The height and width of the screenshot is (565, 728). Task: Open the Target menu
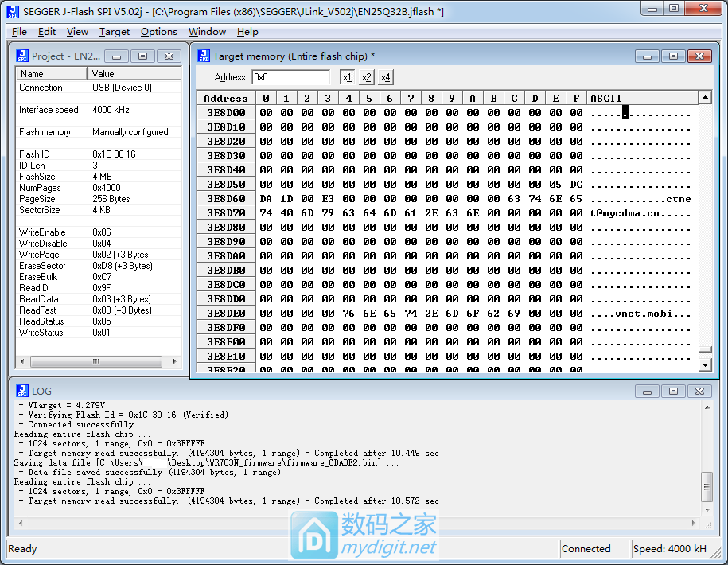click(115, 32)
